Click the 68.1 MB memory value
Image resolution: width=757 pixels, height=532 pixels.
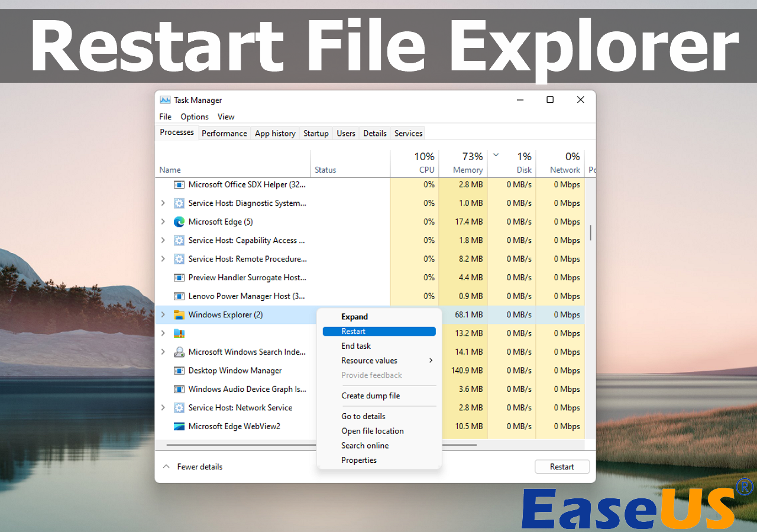[469, 315]
